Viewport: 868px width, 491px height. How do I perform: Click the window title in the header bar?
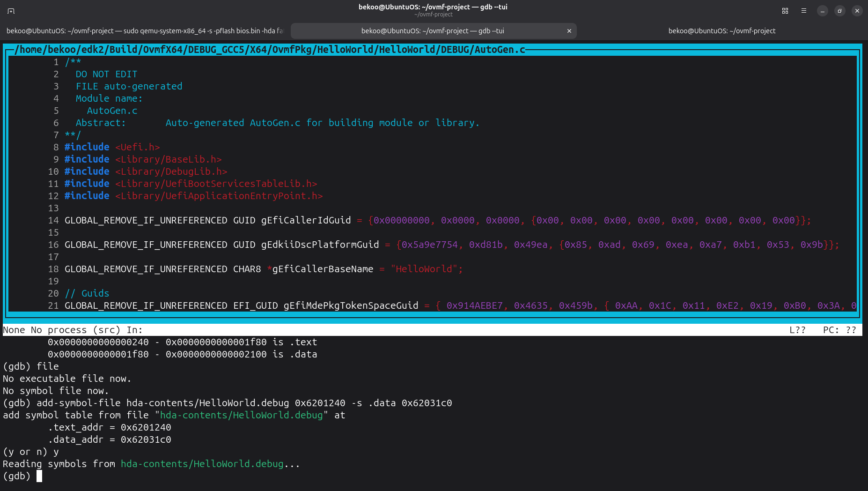tap(433, 7)
